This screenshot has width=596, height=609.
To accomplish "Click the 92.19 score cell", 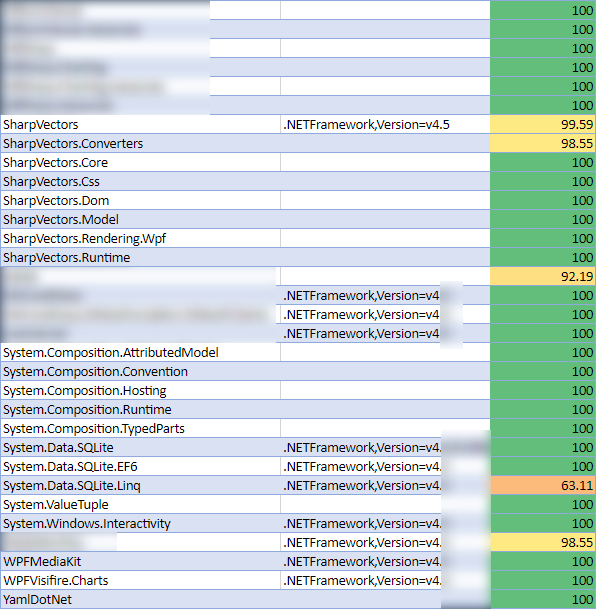I will click(543, 277).
